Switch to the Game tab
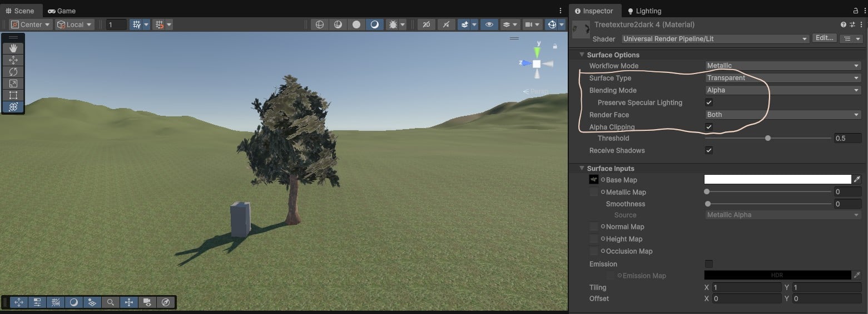Viewport: 868px width, 314px height. pyautogui.click(x=61, y=11)
